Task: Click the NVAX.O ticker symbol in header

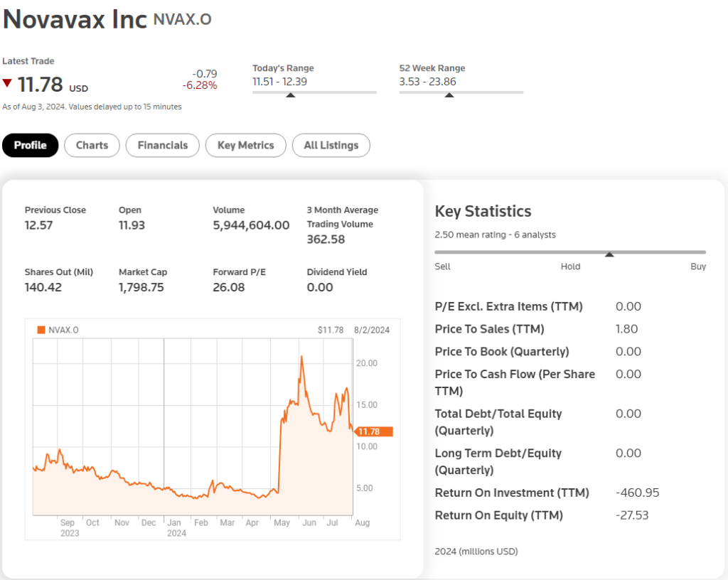Action: click(182, 20)
